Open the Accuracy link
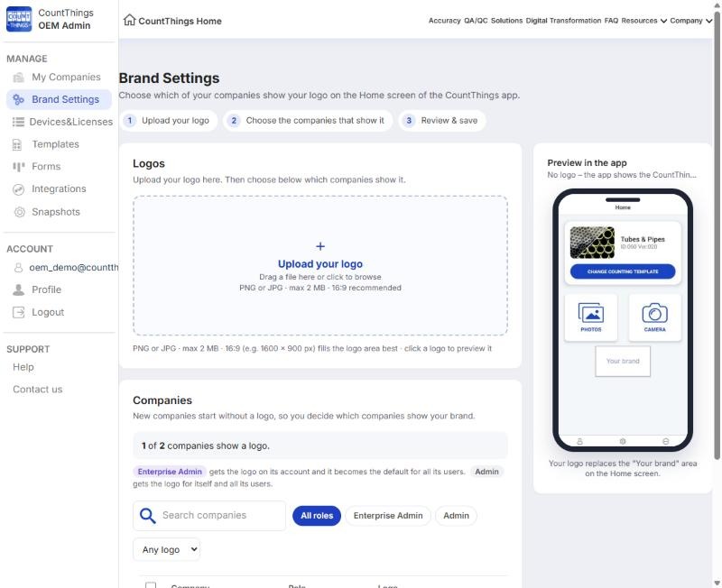 444,21
